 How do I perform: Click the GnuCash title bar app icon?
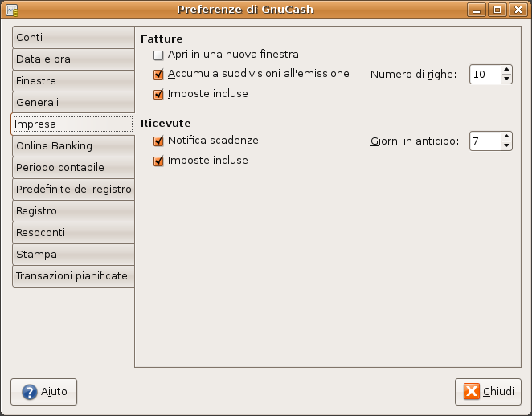pos(12,10)
